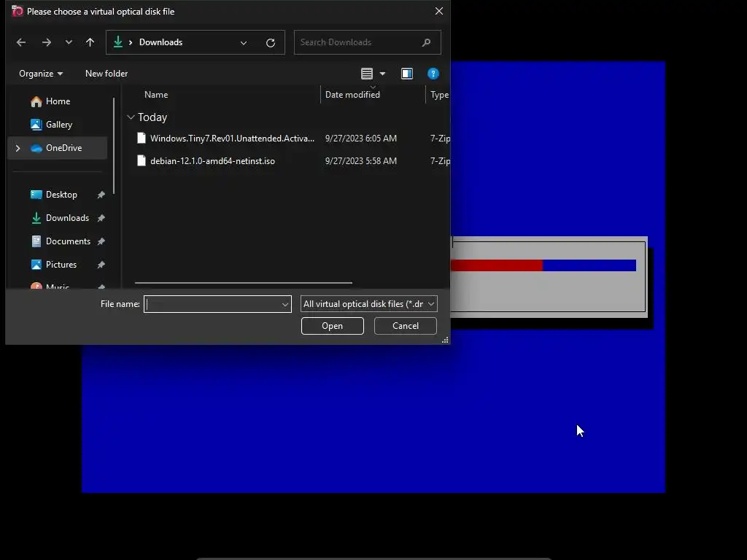This screenshot has height=560, width=747.
Task: Click the Documents folder icon
Action: 36,241
